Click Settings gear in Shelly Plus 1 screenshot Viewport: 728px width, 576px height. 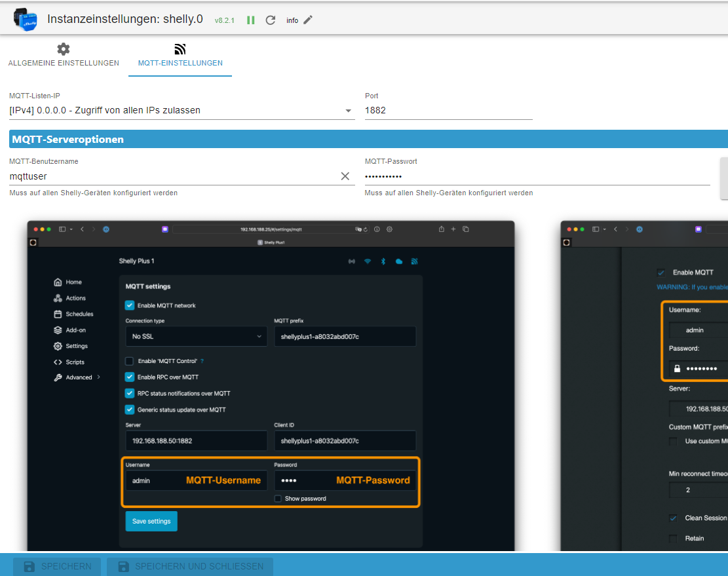(58, 346)
